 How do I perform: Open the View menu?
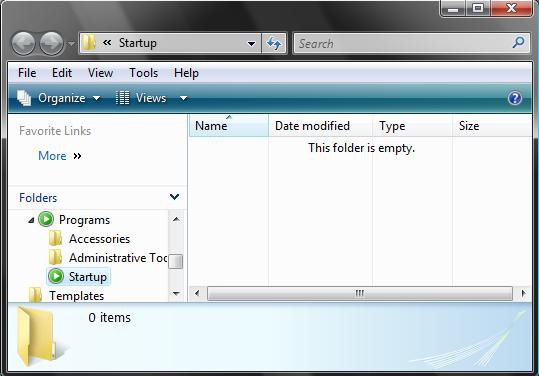click(100, 73)
